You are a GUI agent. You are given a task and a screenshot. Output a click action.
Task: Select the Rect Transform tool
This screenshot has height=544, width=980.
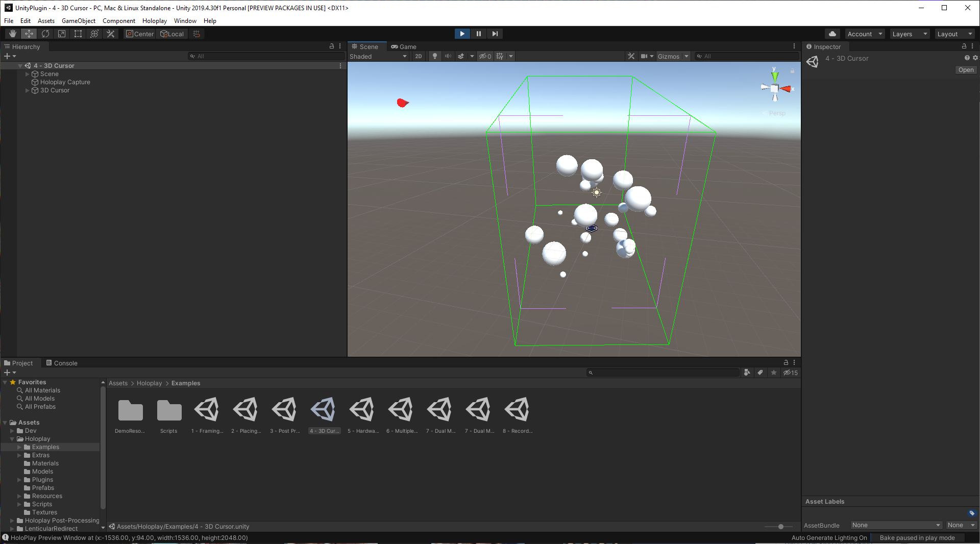pyautogui.click(x=78, y=34)
